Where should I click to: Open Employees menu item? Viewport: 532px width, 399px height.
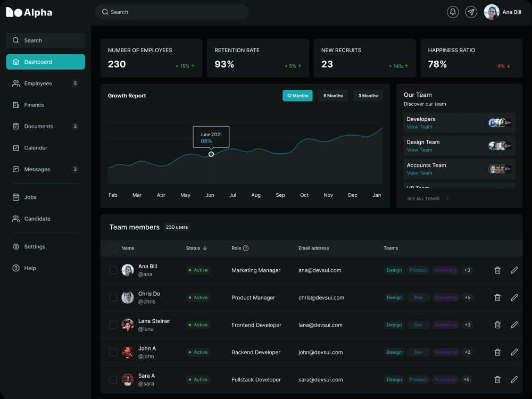(x=45, y=84)
